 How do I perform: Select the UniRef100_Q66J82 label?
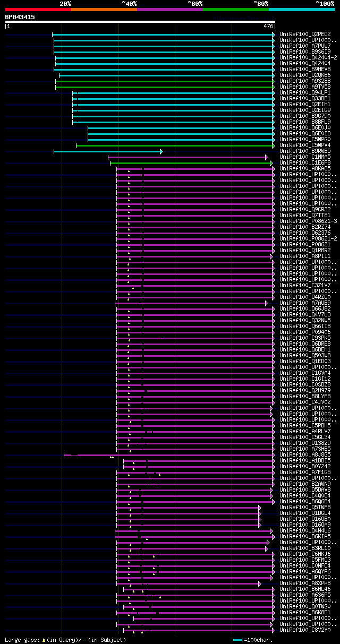tap(305, 308)
